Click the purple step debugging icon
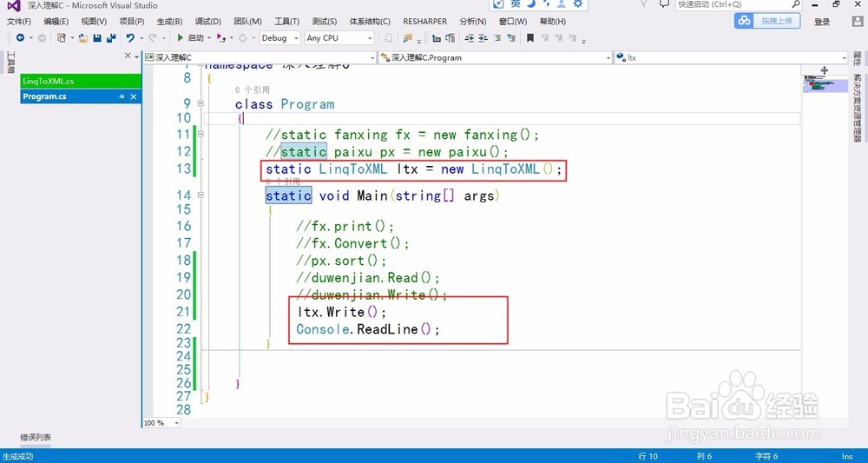This screenshot has width=868, height=463. tap(220, 37)
